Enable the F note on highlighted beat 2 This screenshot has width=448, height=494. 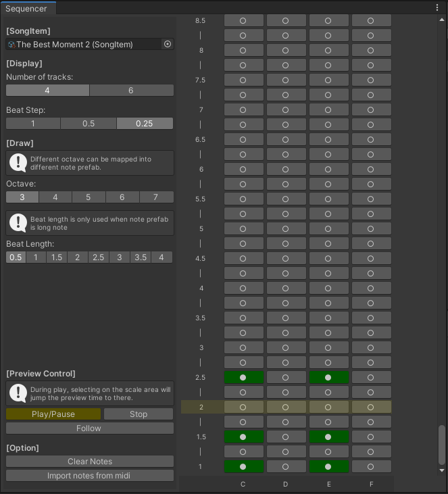[x=372, y=407]
